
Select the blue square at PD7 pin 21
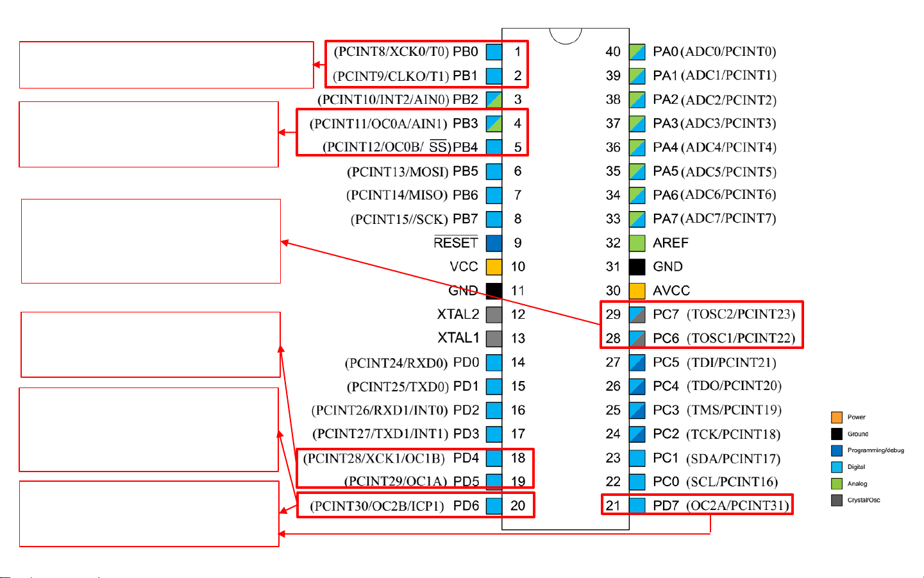coord(637,506)
